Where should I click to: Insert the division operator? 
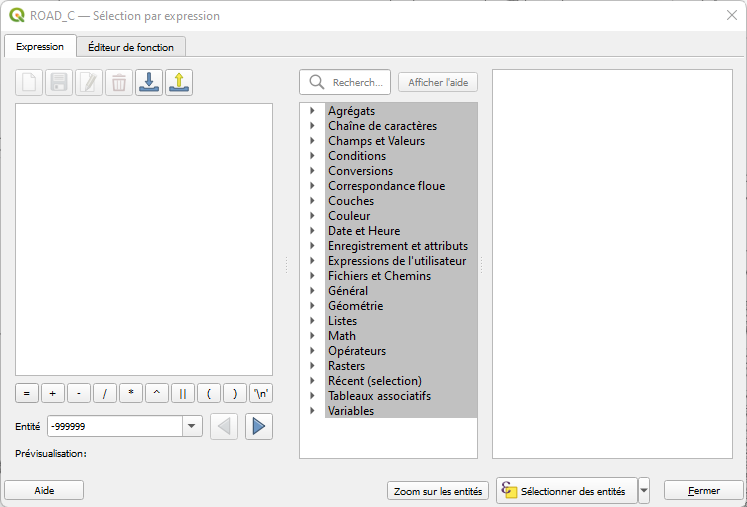click(105, 394)
